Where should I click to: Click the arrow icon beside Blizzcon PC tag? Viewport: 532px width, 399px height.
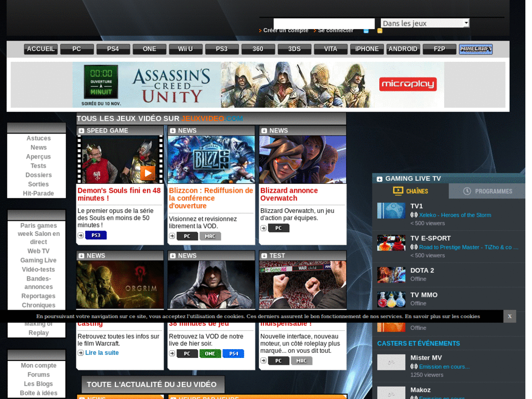coord(172,236)
